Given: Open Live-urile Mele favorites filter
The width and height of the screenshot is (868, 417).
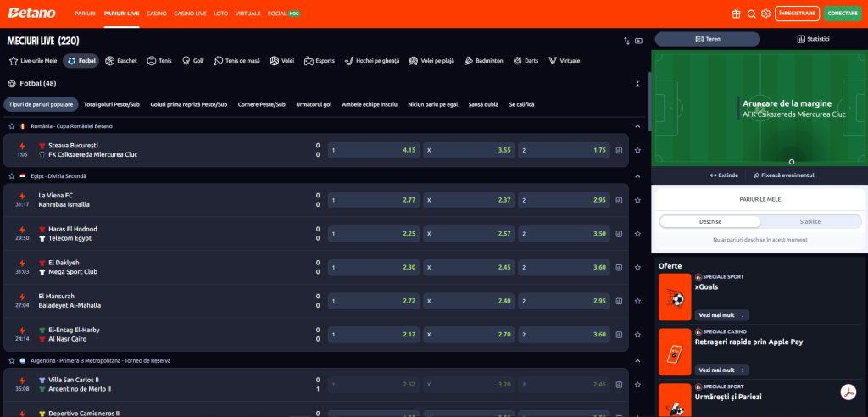Looking at the screenshot, I should pyautogui.click(x=33, y=61).
